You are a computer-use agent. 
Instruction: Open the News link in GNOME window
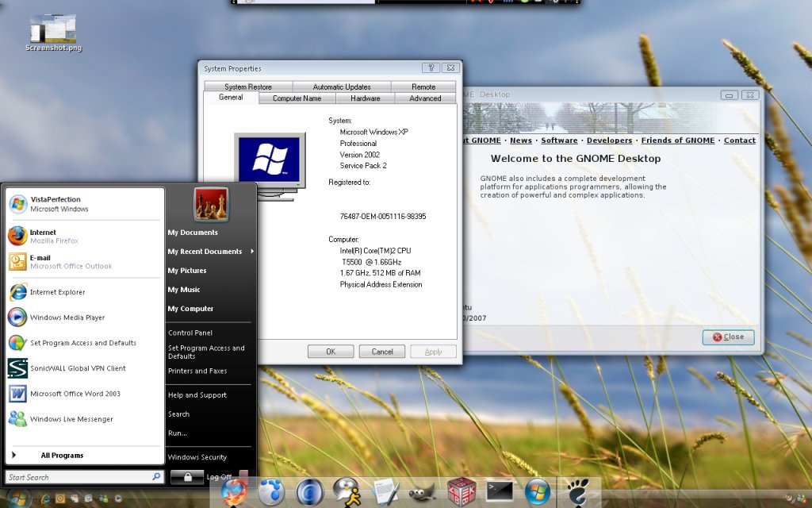pos(521,140)
